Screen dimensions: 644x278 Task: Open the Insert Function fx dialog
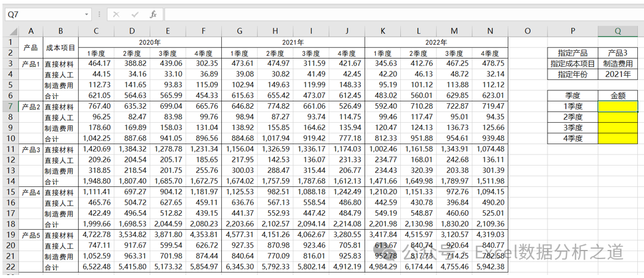153,15
